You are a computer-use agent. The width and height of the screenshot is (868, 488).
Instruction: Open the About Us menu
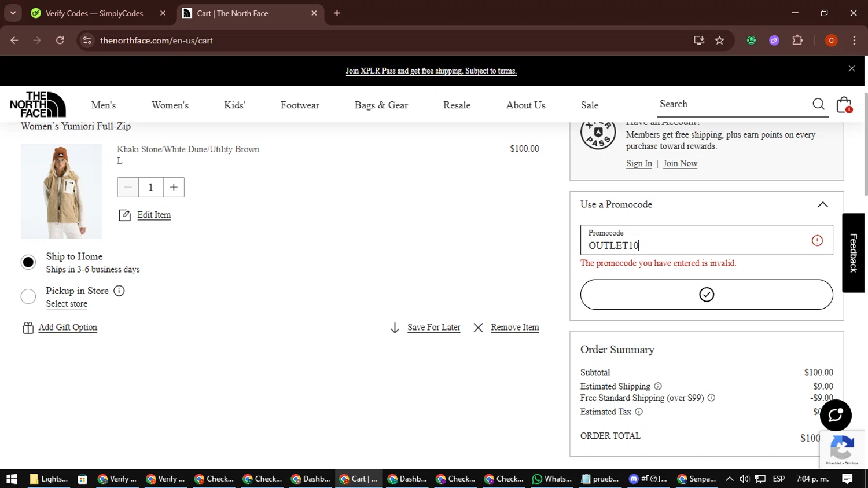click(525, 105)
